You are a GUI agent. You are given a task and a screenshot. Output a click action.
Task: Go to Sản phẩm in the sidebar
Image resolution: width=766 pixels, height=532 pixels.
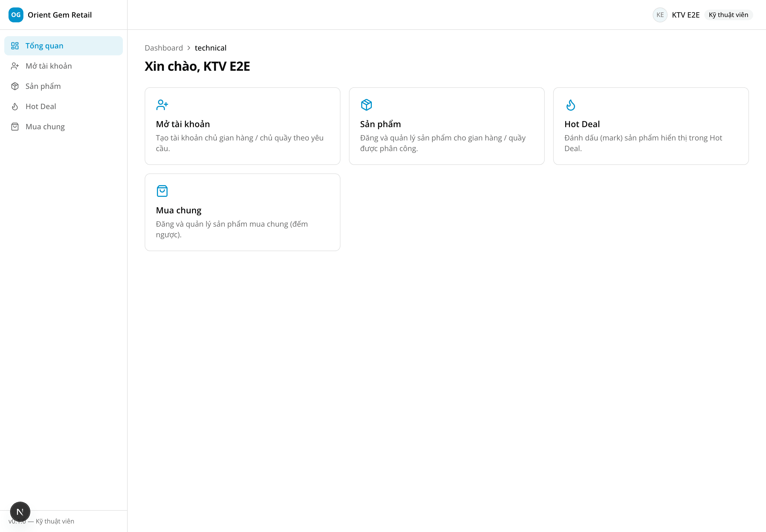(x=63, y=86)
